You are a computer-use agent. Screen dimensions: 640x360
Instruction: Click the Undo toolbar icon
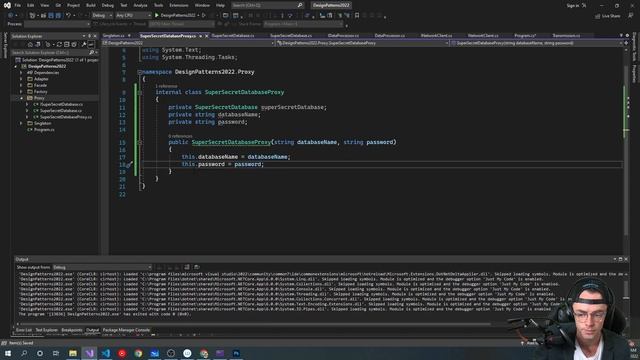pyautogui.click(x=69, y=16)
